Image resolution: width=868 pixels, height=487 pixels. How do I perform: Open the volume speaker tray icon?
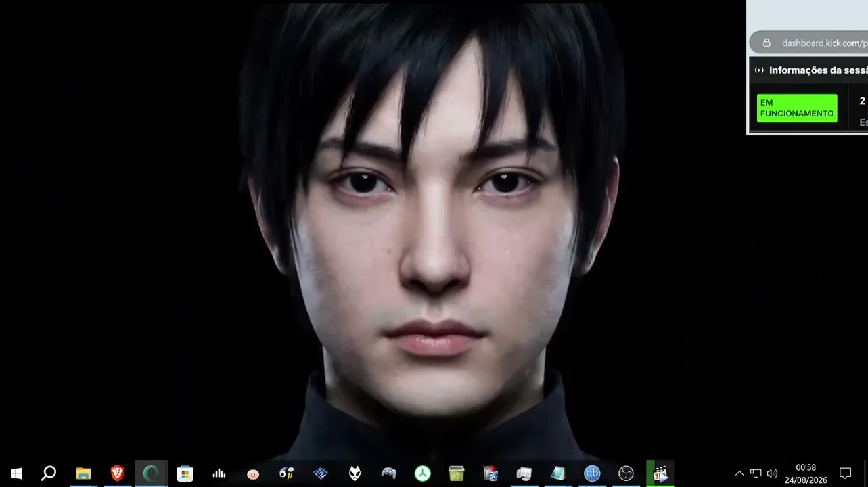(x=772, y=473)
